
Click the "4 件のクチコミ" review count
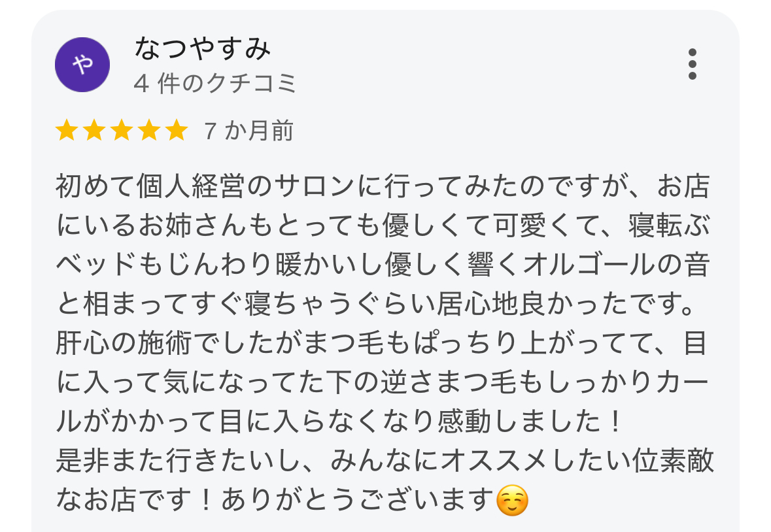pos(215,84)
